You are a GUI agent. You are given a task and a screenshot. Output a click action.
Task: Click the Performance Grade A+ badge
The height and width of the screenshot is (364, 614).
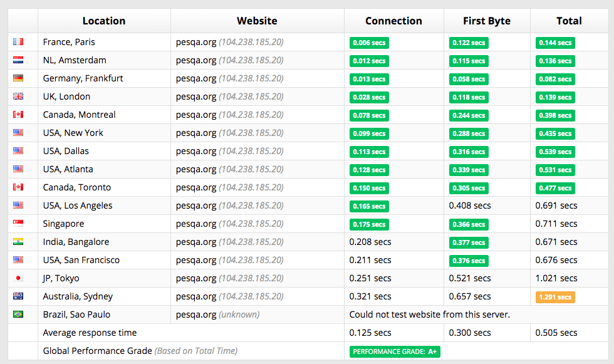[x=395, y=351]
